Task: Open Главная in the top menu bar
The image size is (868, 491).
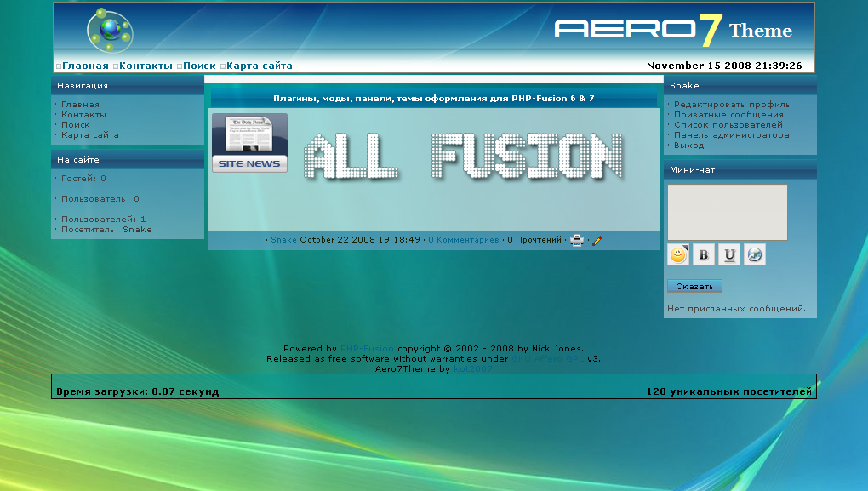Action: [x=85, y=66]
